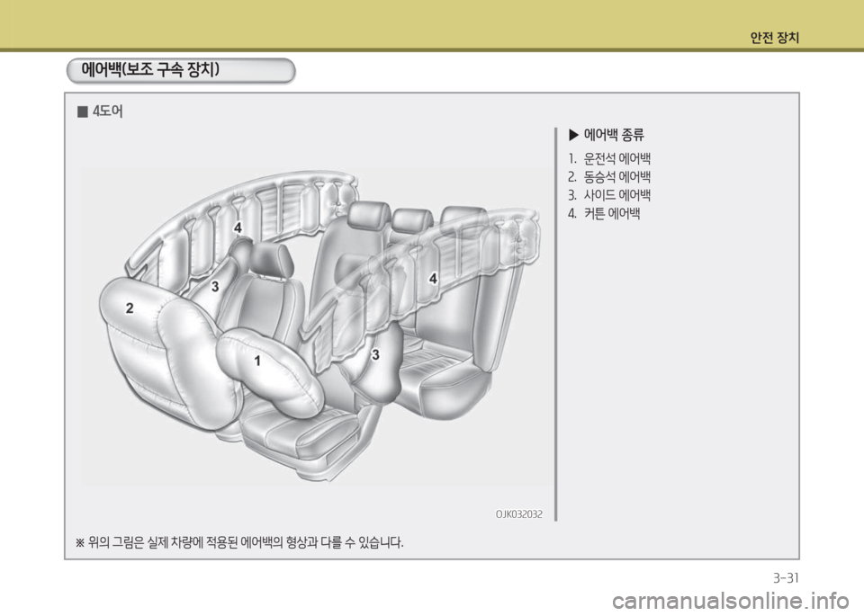The height and width of the screenshot is (616, 864).
Task: Click the number 2 label on the passenger airbag
Action: click(130, 308)
